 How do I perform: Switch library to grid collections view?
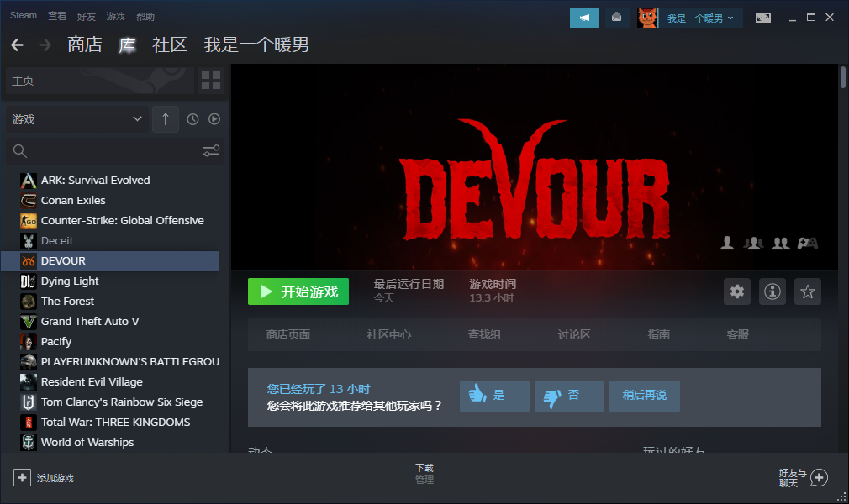[x=211, y=81]
